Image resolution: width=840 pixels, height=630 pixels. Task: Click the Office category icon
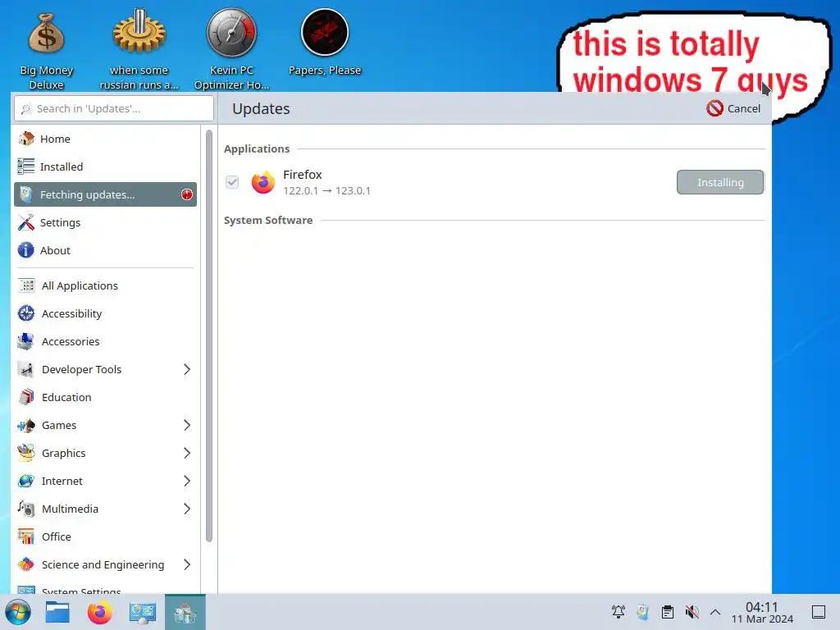tap(26, 536)
